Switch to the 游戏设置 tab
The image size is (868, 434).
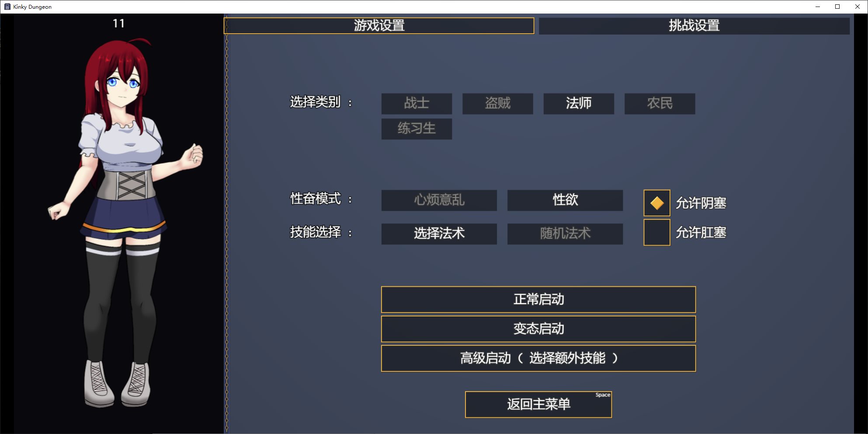pos(378,26)
